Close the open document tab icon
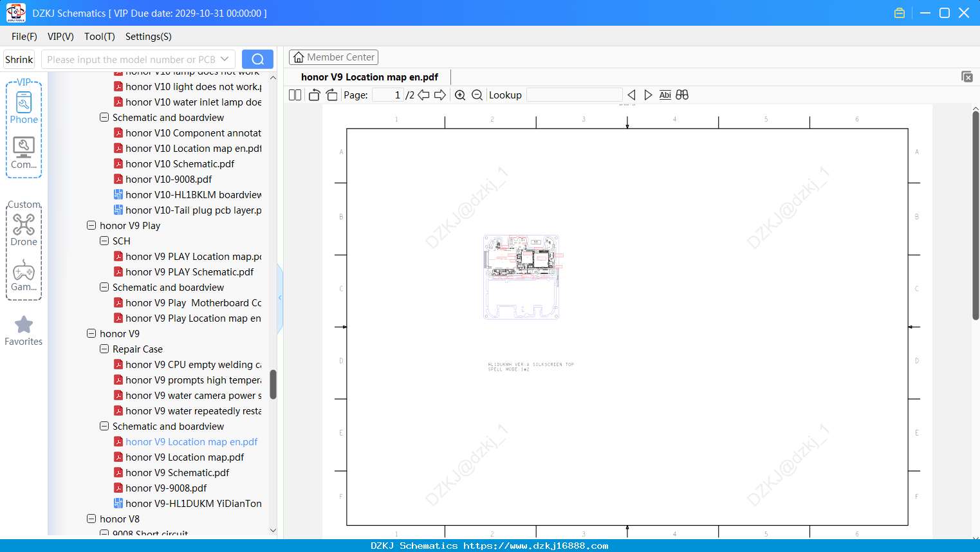 pyautogui.click(x=967, y=77)
